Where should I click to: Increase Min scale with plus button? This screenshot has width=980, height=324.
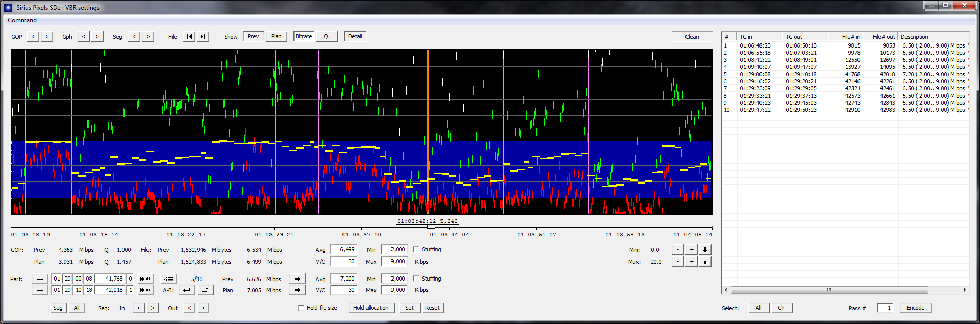click(x=692, y=249)
